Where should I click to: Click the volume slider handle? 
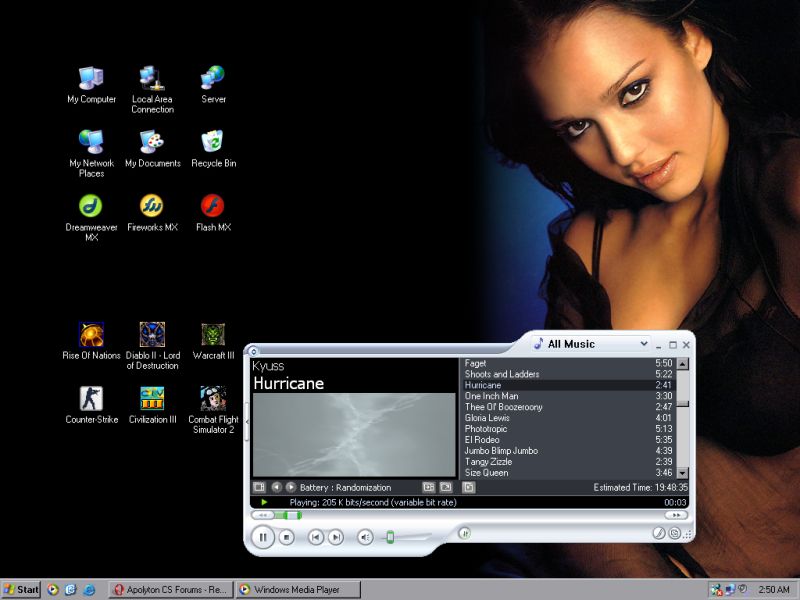[x=390, y=537]
